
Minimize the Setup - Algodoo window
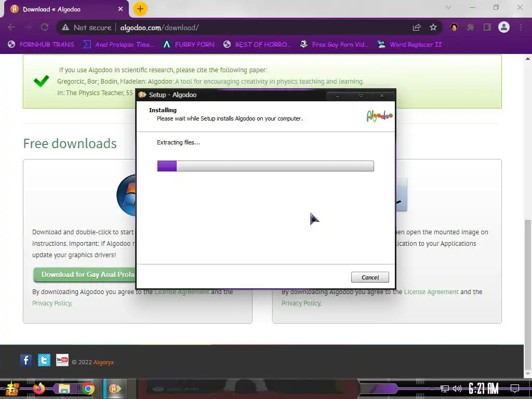(338, 96)
